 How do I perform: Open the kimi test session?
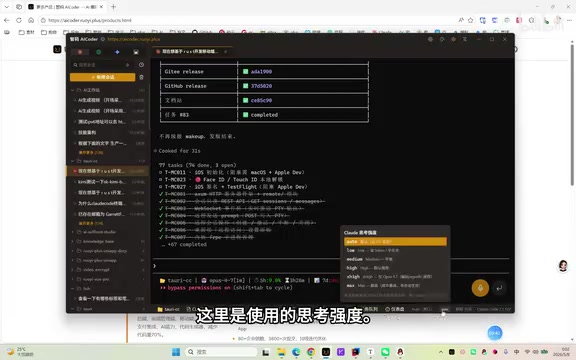(x=108, y=182)
